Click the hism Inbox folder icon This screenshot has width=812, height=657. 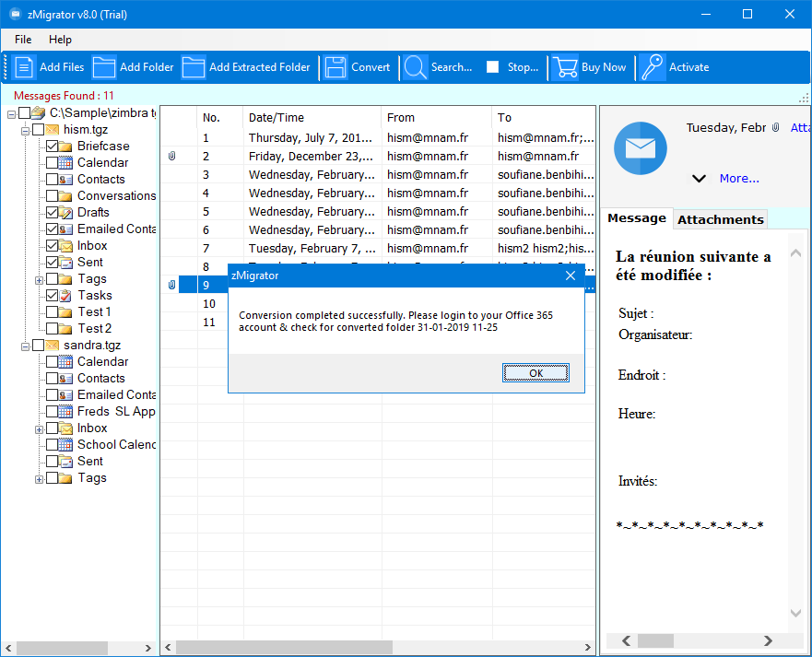[x=65, y=245]
